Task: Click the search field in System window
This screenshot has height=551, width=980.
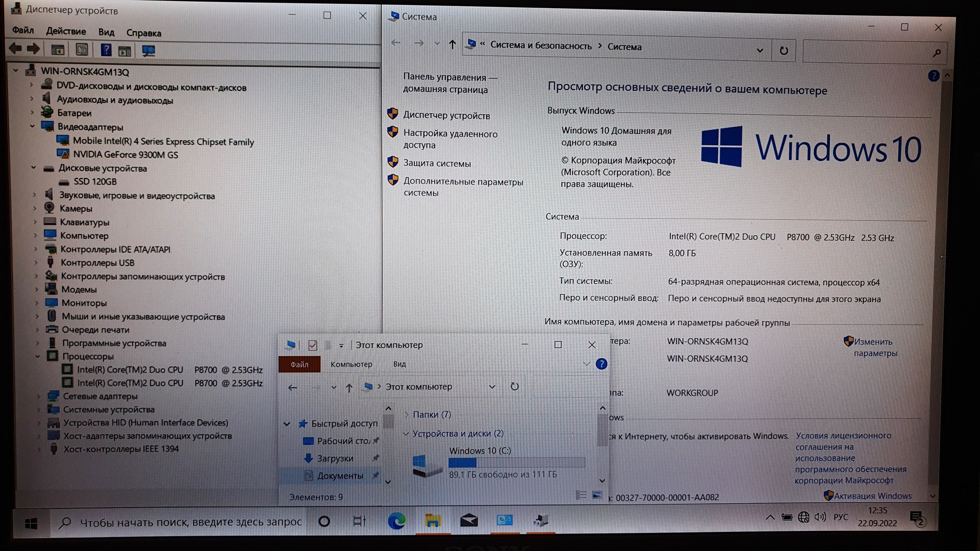Action: tap(874, 52)
